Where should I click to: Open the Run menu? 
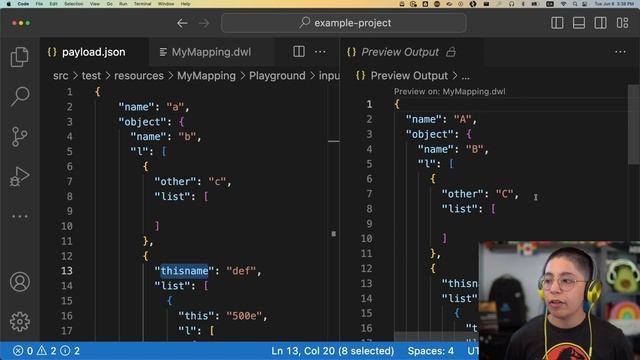[123, 4]
